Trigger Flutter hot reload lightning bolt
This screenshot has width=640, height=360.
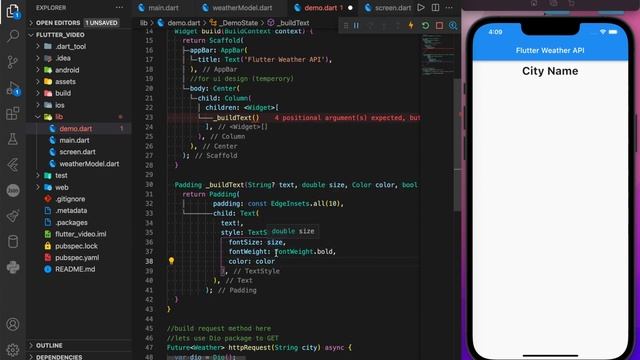pos(411,25)
